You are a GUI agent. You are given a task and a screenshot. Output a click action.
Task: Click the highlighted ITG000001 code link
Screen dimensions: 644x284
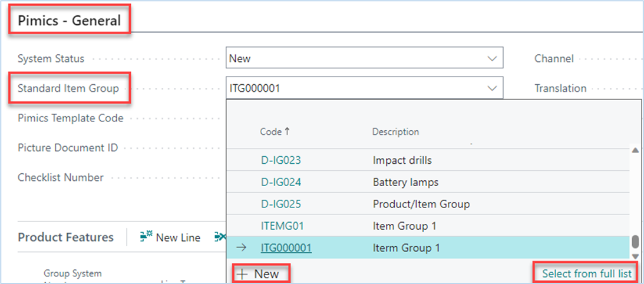[286, 248]
